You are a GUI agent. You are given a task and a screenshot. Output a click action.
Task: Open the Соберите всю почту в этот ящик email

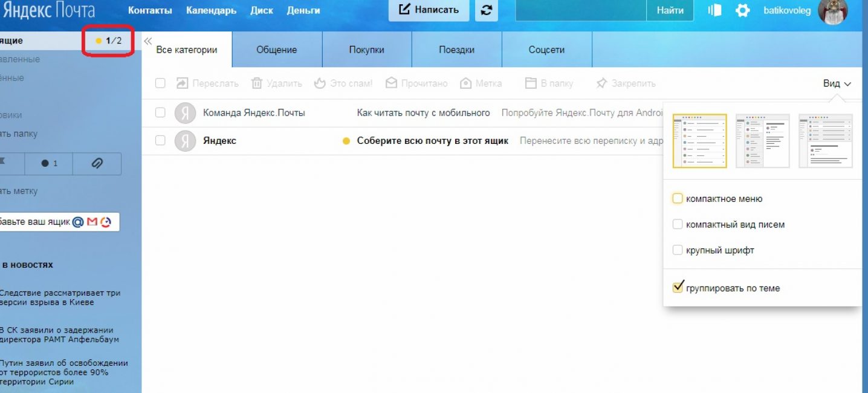click(x=433, y=140)
